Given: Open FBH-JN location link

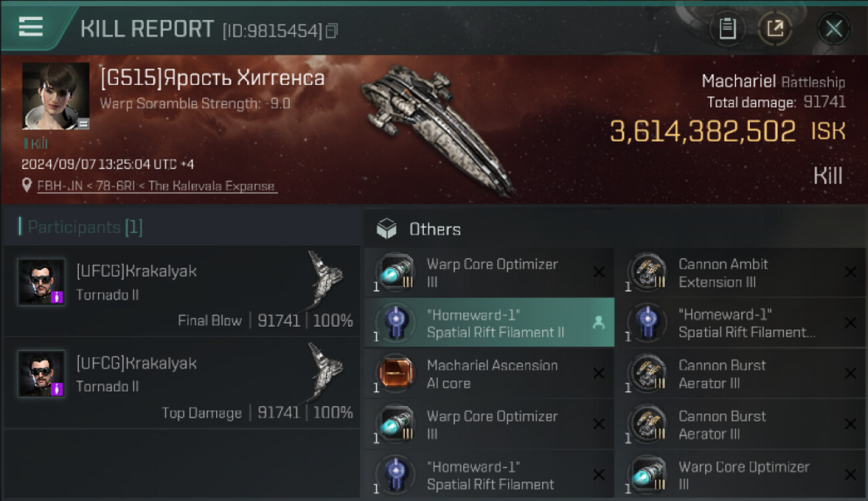Looking at the screenshot, I should 156,186.
